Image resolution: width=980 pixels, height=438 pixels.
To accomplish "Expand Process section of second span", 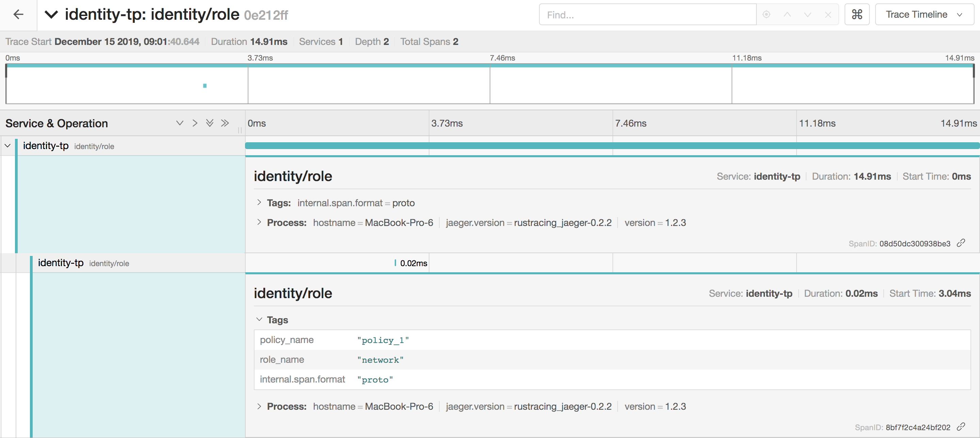I will pos(259,406).
